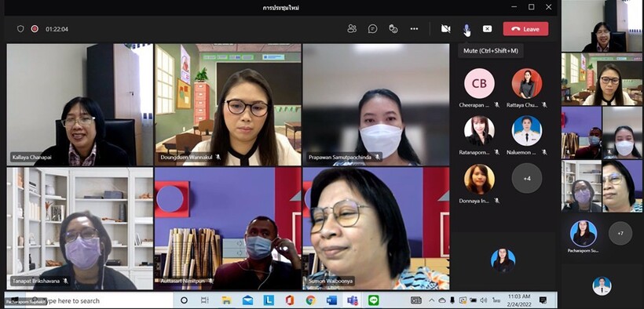Click Ratanaporn participant avatar
644x309 pixels.
point(479,131)
